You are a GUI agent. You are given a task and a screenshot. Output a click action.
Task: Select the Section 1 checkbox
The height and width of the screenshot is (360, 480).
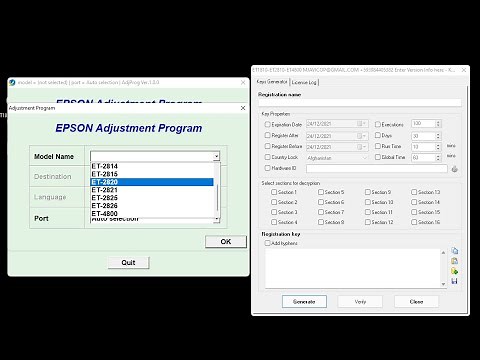(274, 192)
